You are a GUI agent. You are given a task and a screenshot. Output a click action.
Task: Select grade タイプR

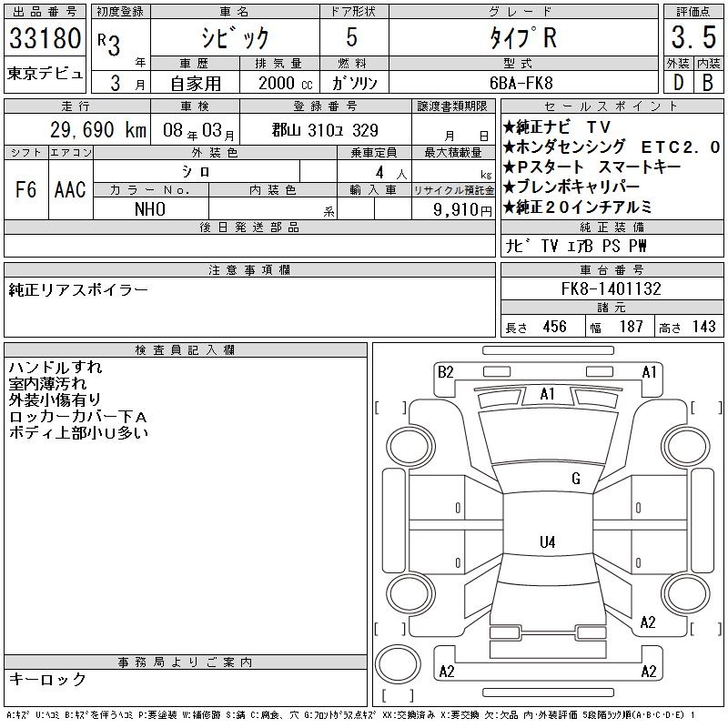point(523,37)
